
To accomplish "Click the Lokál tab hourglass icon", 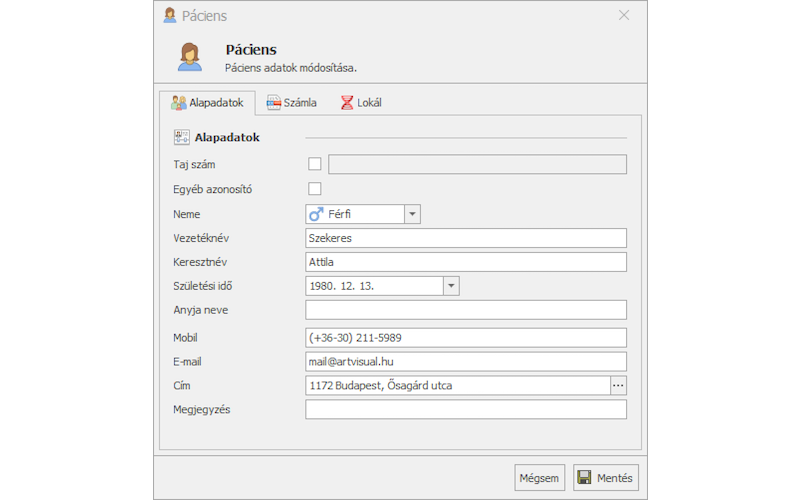I will [x=346, y=102].
